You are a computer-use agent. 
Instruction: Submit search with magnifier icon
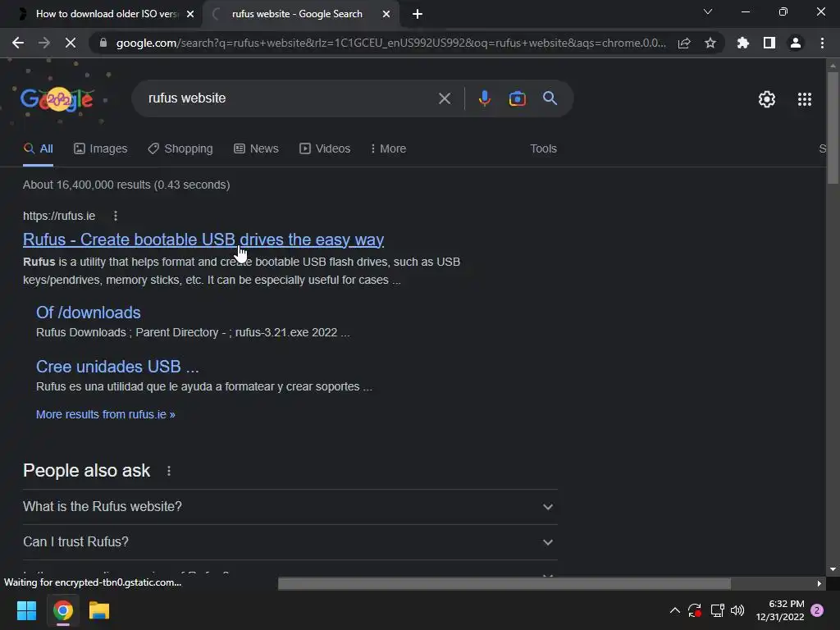[550, 98]
